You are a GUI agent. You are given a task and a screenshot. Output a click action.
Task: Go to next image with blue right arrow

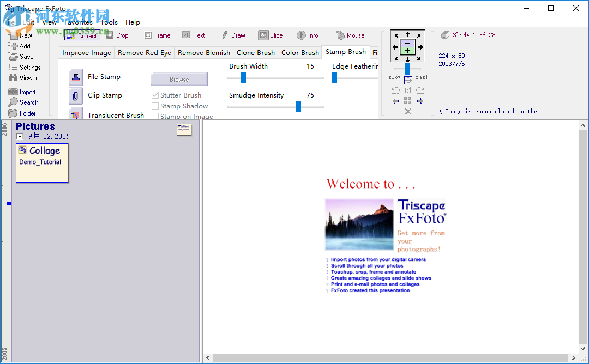pyautogui.click(x=419, y=100)
